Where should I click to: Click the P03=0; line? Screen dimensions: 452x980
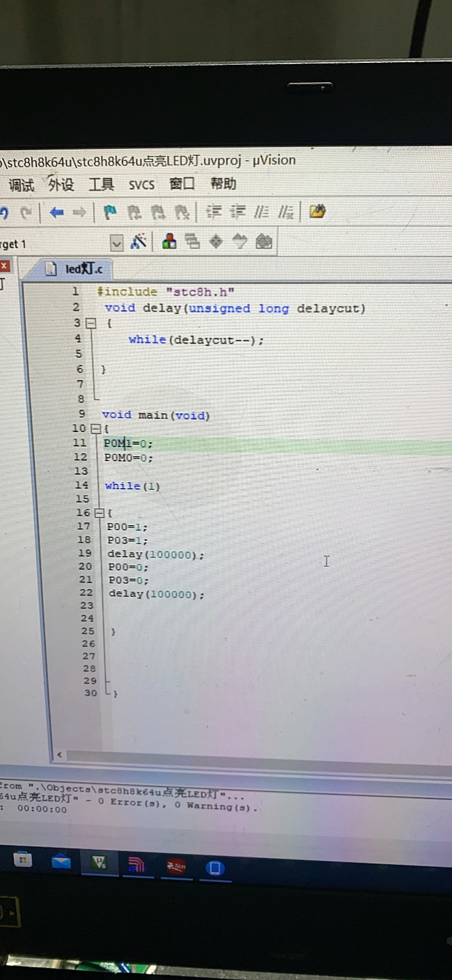pos(129,580)
